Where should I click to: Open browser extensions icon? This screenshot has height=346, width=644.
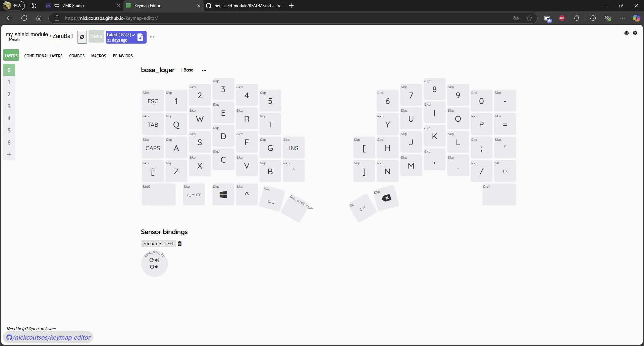(x=577, y=18)
